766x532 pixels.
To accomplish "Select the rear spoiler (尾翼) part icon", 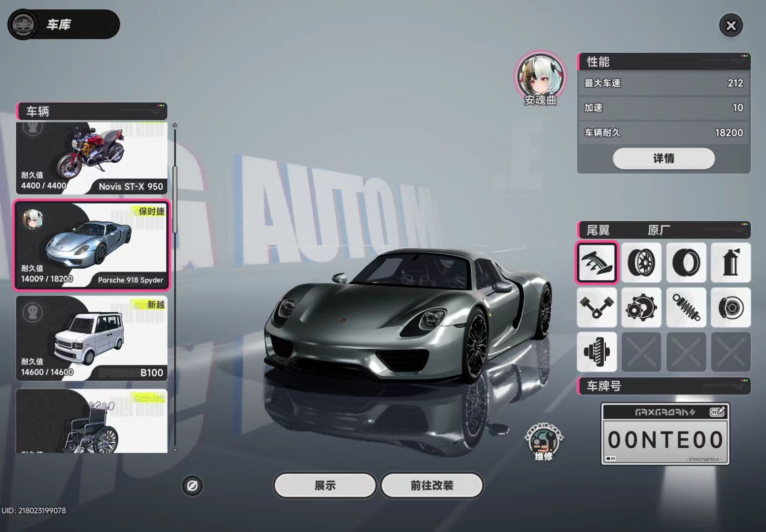I will tap(597, 263).
